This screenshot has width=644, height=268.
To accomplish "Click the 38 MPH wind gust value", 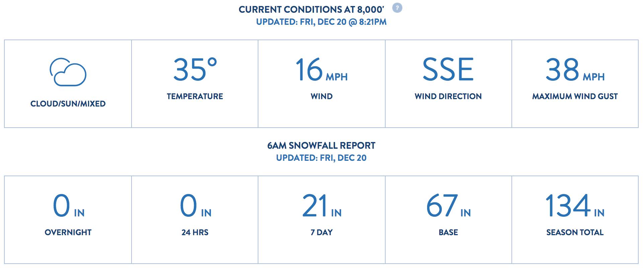I will click(x=575, y=70).
